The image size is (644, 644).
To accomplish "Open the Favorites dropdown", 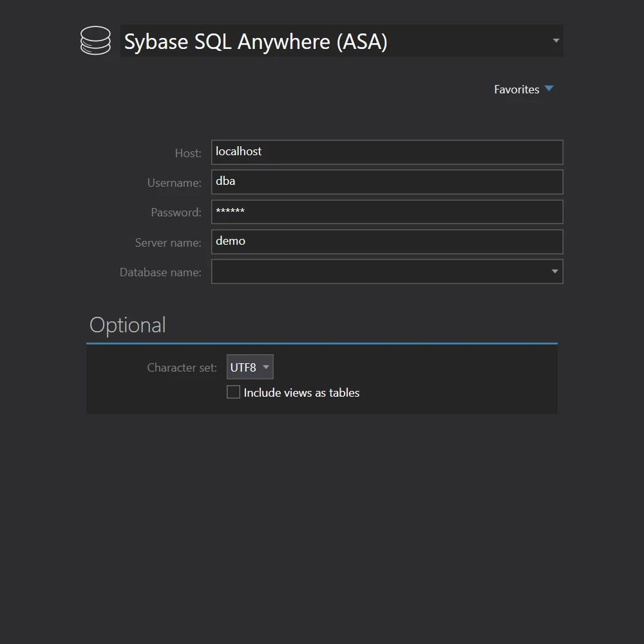I will [524, 89].
